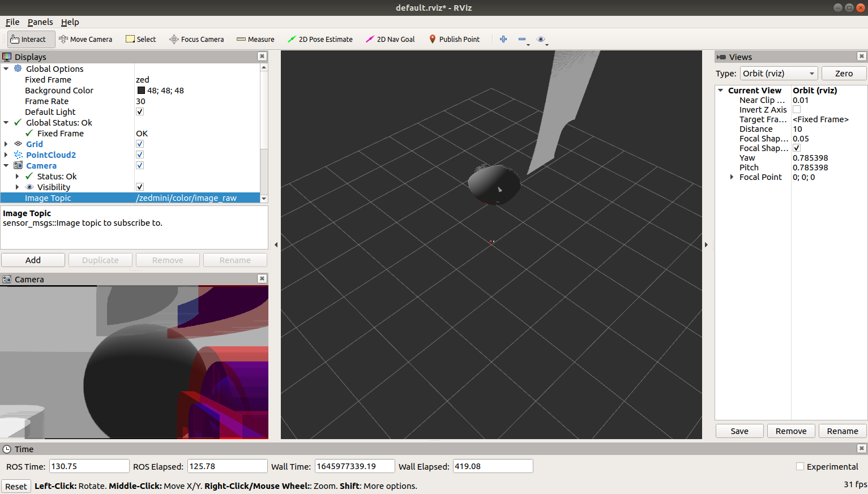
Task: Click the Global Options gear icon
Action: tap(18, 68)
